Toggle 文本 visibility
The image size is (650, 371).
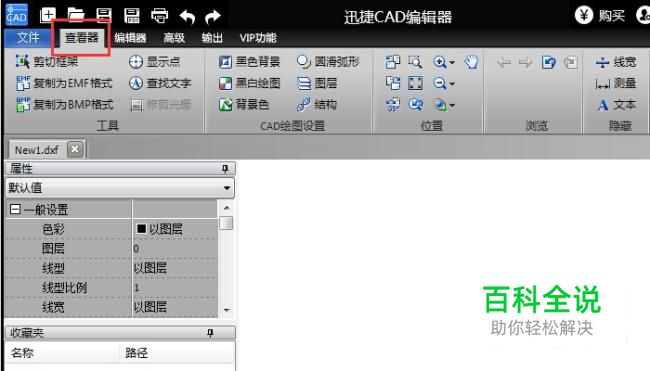pos(616,105)
